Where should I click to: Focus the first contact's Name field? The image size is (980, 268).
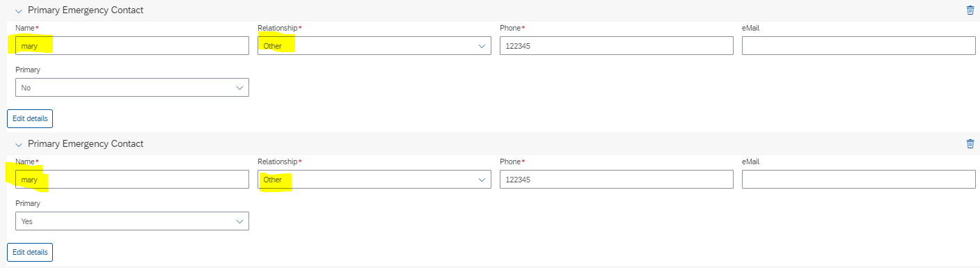[x=132, y=46]
